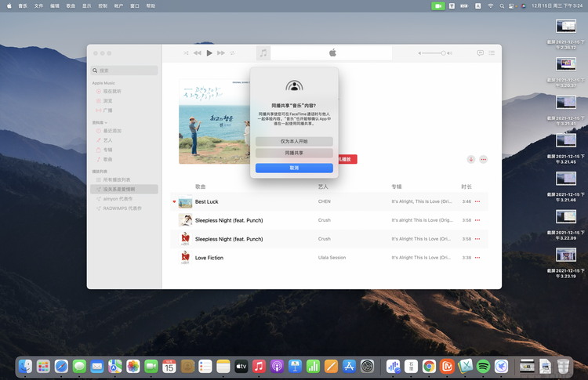Click the playlist download arrow icon

point(471,159)
